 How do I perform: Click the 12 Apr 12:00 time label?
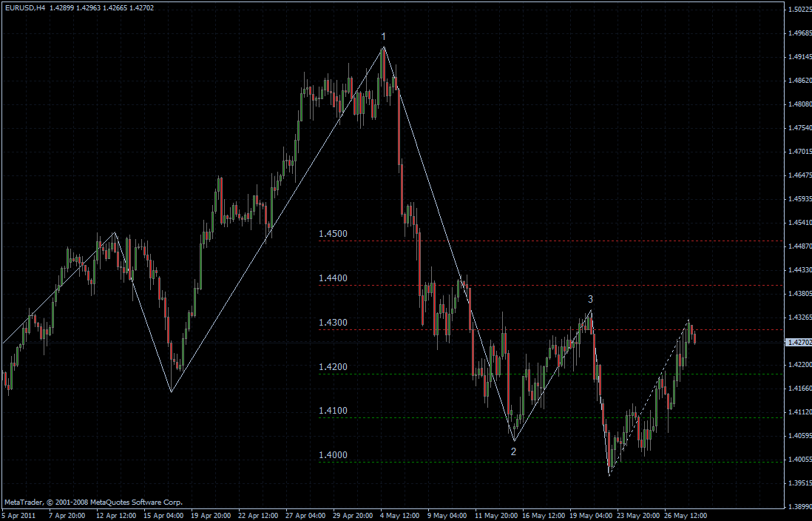pos(116,516)
